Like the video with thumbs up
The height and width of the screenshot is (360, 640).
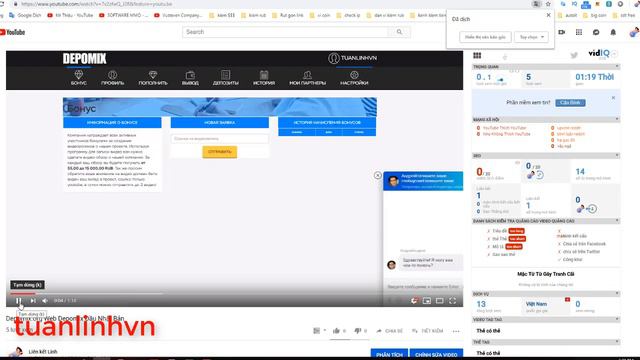coord(336,331)
